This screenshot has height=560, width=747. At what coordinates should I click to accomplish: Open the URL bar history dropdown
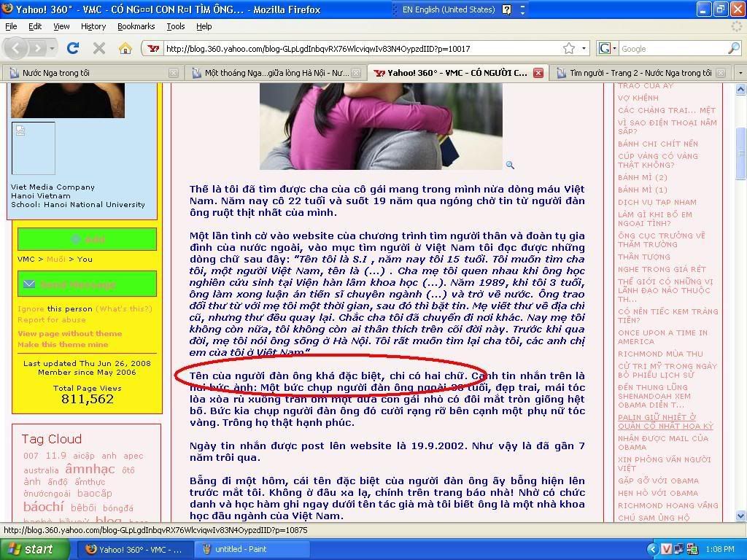point(584,49)
